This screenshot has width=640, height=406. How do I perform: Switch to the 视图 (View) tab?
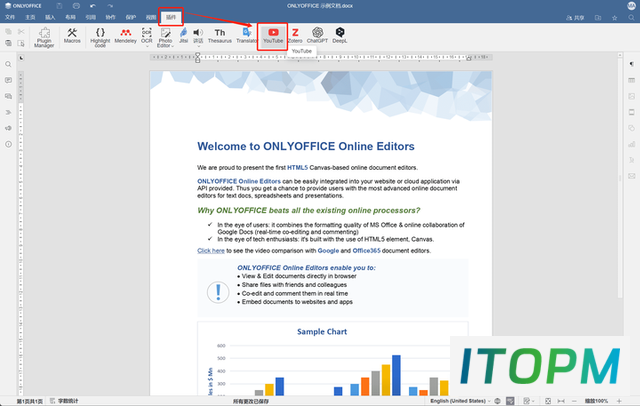[x=151, y=17]
